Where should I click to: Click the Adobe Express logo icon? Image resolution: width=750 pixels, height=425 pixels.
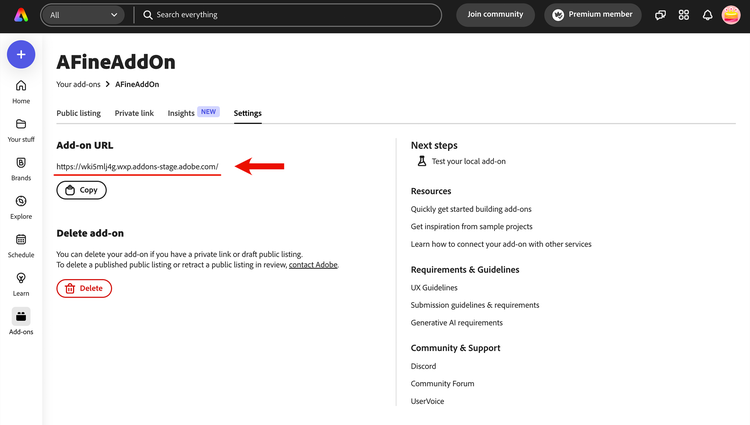[21, 15]
